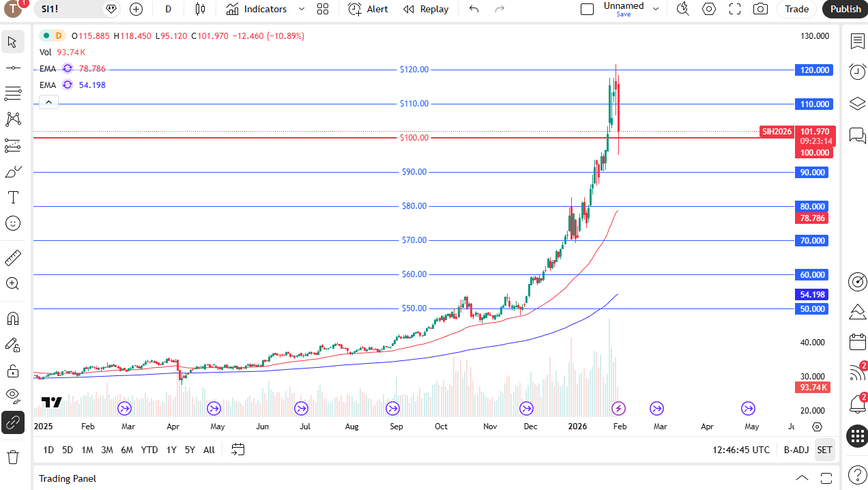This screenshot has height=490, width=868.
Task: Open the Indicators dialog
Action: [x=257, y=9]
